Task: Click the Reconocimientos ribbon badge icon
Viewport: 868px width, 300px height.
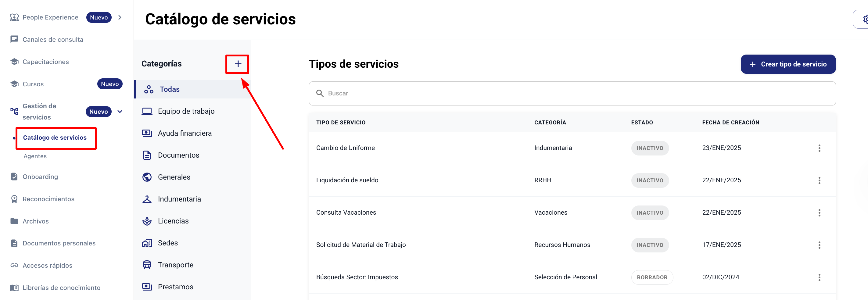Action: point(14,199)
